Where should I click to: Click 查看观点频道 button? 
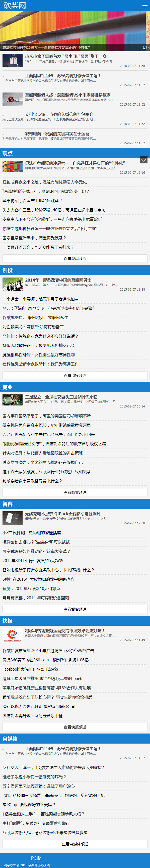pyautogui.click(x=75, y=258)
